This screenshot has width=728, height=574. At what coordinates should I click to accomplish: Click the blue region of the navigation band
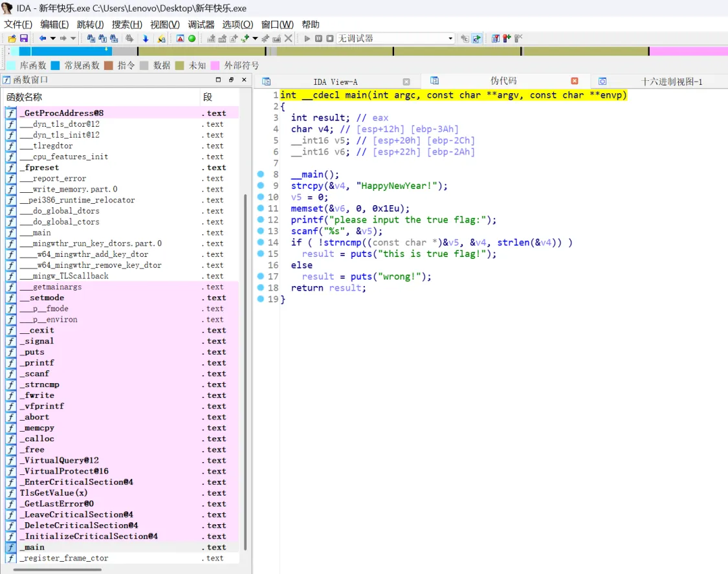65,51
